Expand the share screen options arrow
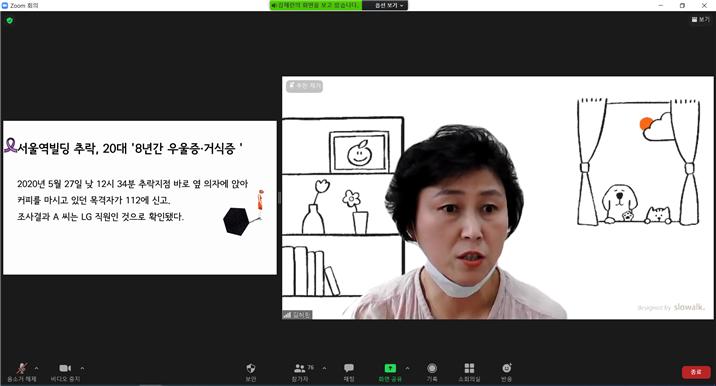The image size is (716, 386). pyautogui.click(x=407, y=368)
